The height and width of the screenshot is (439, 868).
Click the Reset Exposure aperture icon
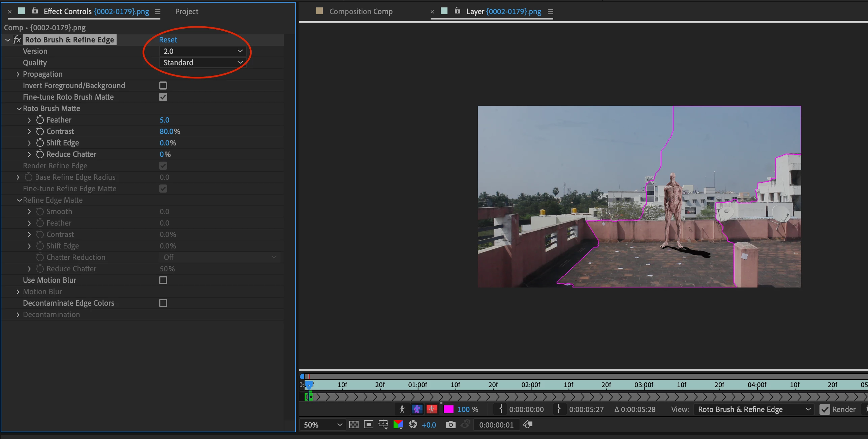[x=413, y=425]
